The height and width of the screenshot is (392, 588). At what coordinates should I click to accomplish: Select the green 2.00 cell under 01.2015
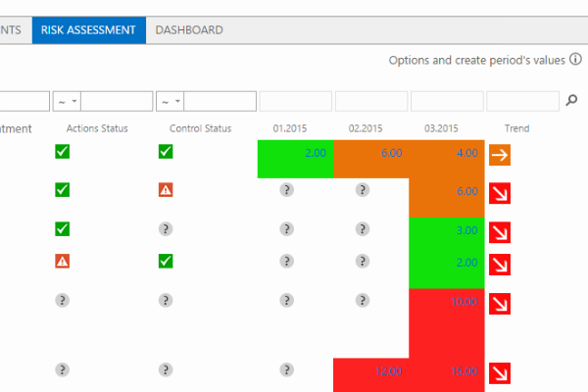(x=296, y=159)
